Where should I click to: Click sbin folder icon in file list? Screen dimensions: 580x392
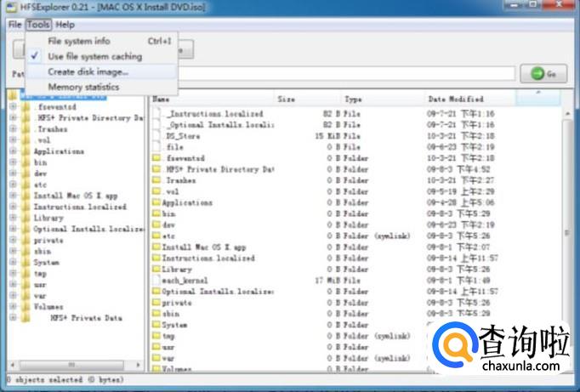coord(156,313)
